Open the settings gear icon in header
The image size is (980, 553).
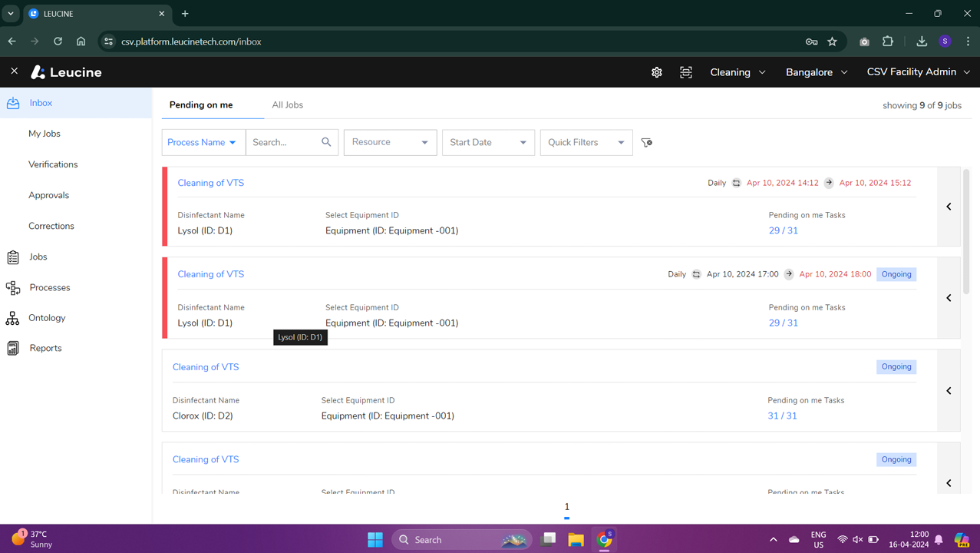[x=656, y=72]
